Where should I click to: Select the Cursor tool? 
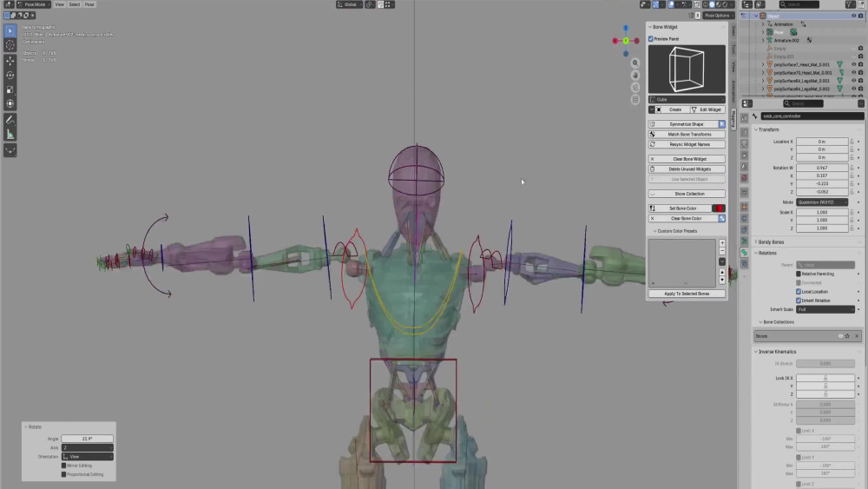tap(10, 45)
